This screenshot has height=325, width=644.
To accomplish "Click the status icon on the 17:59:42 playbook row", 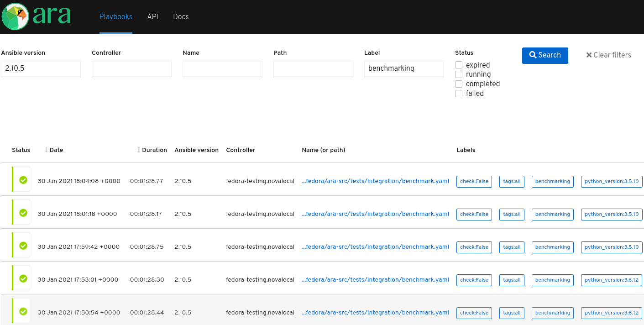I will [22, 245].
